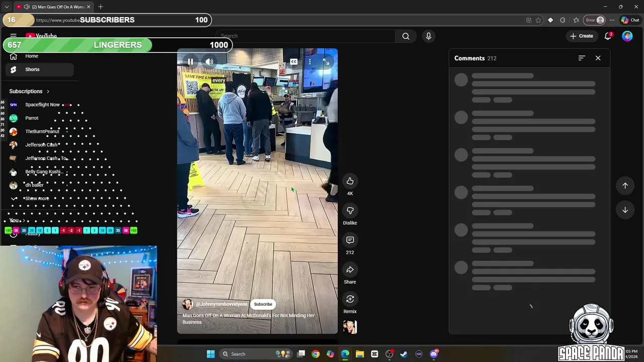Image resolution: width=644 pixels, height=362 pixels.
Task: Add this page to favorites star
Action: click(538, 20)
